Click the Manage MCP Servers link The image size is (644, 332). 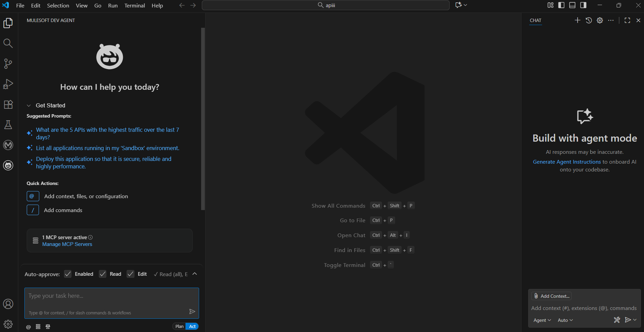67,244
